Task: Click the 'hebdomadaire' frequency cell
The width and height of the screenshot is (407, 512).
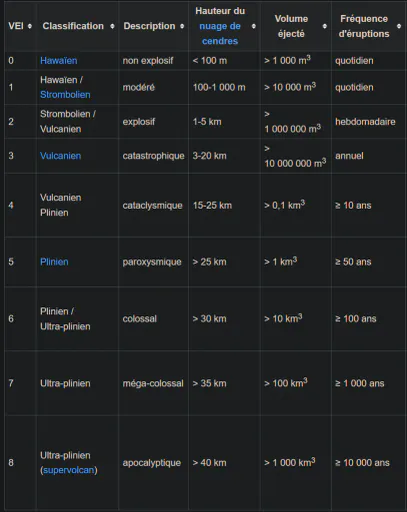Action: point(369,122)
